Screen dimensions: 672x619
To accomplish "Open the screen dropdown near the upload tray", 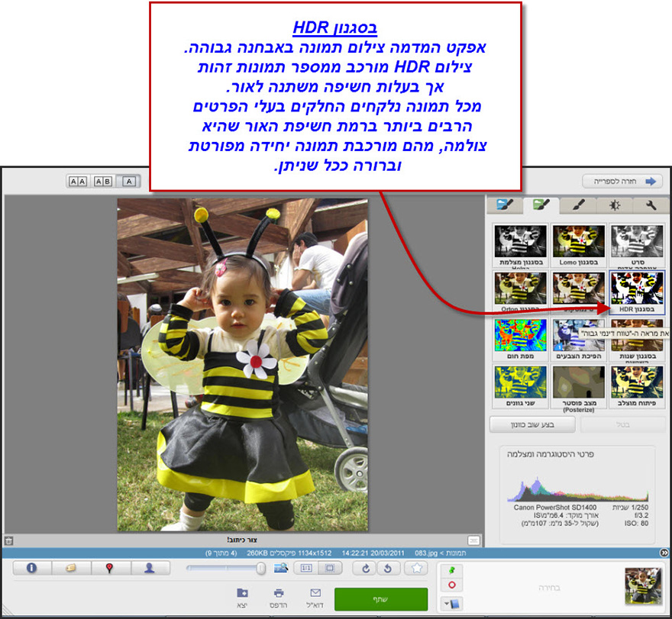I will coord(453,601).
